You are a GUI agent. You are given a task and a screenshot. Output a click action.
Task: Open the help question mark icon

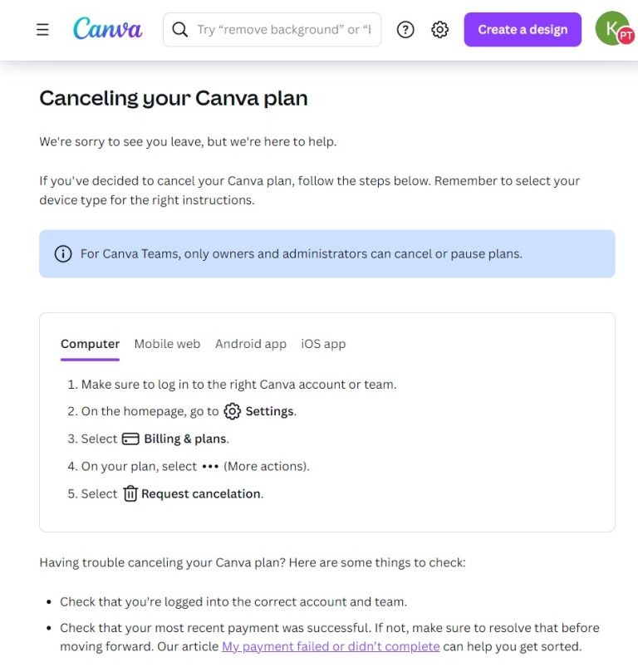tap(405, 29)
